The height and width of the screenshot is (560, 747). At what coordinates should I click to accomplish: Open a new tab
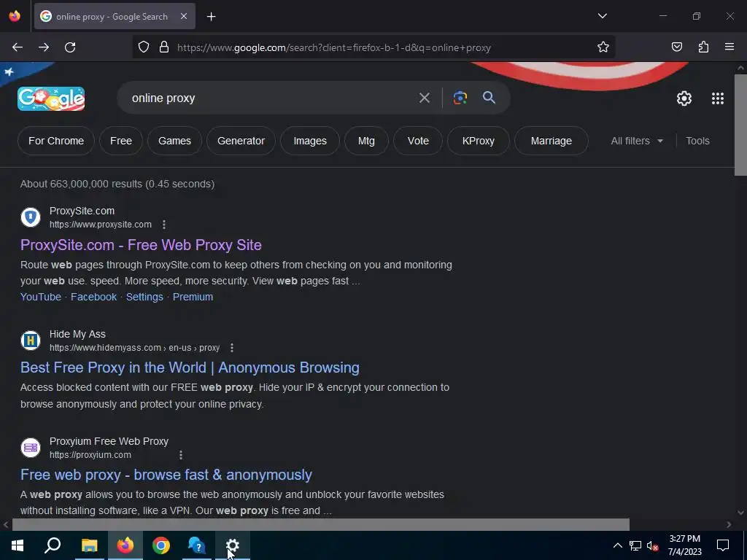(211, 17)
